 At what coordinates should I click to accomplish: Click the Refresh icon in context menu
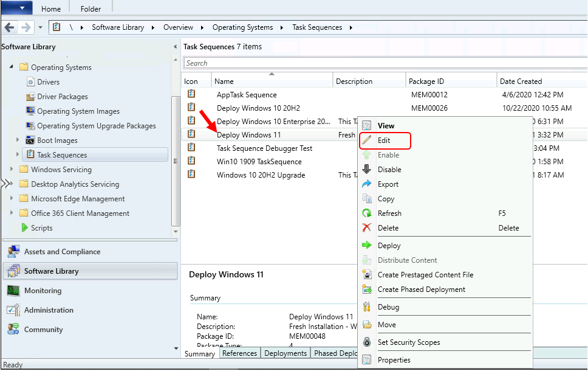(367, 213)
